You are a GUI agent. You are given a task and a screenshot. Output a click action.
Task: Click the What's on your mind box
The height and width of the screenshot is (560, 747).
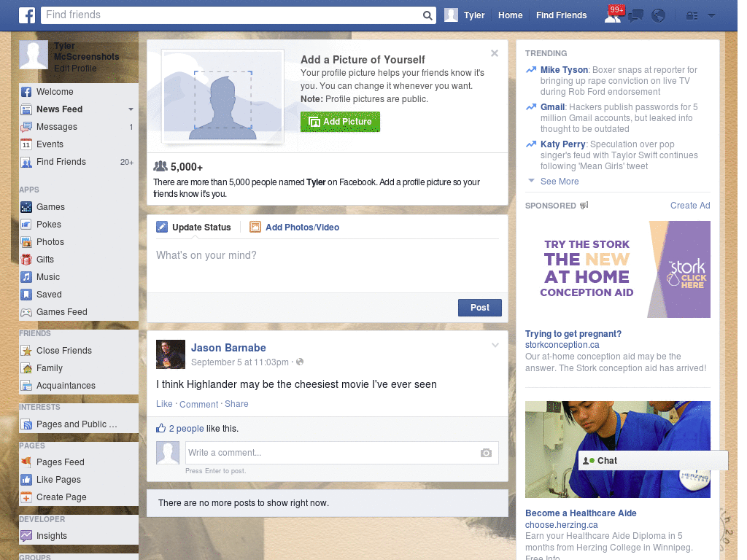coord(328,264)
